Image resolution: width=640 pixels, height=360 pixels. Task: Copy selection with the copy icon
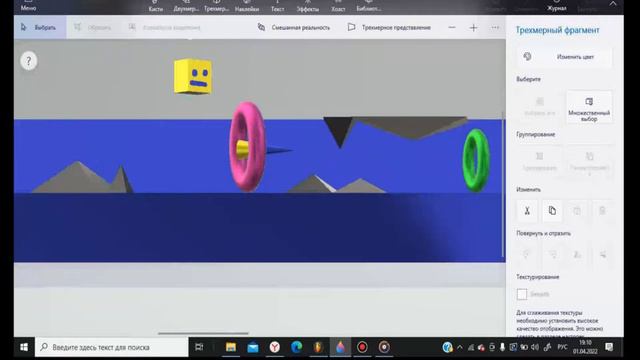click(x=552, y=211)
